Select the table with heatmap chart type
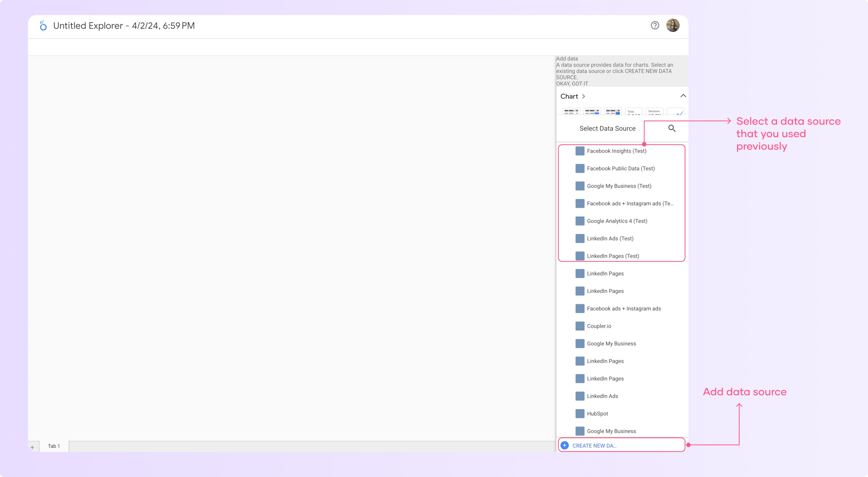The width and height of the screenshot is (868, 477). 613,112
